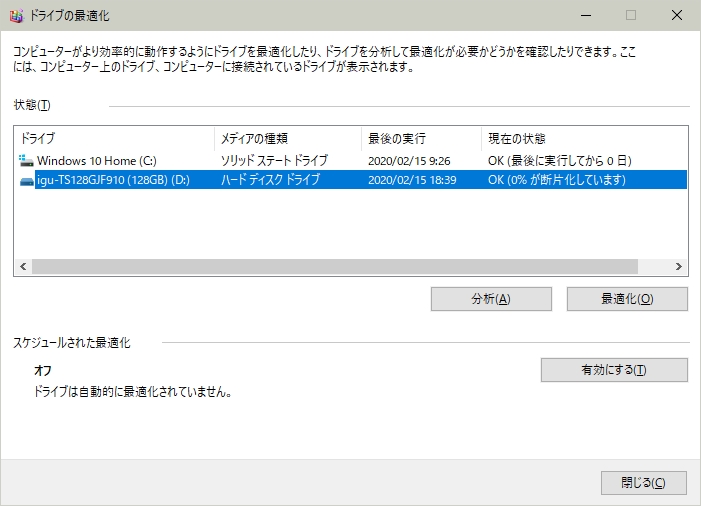Click 有効にする(T) to enable scheduling
Screen dimensions: 701x506
tap(614, 370)
